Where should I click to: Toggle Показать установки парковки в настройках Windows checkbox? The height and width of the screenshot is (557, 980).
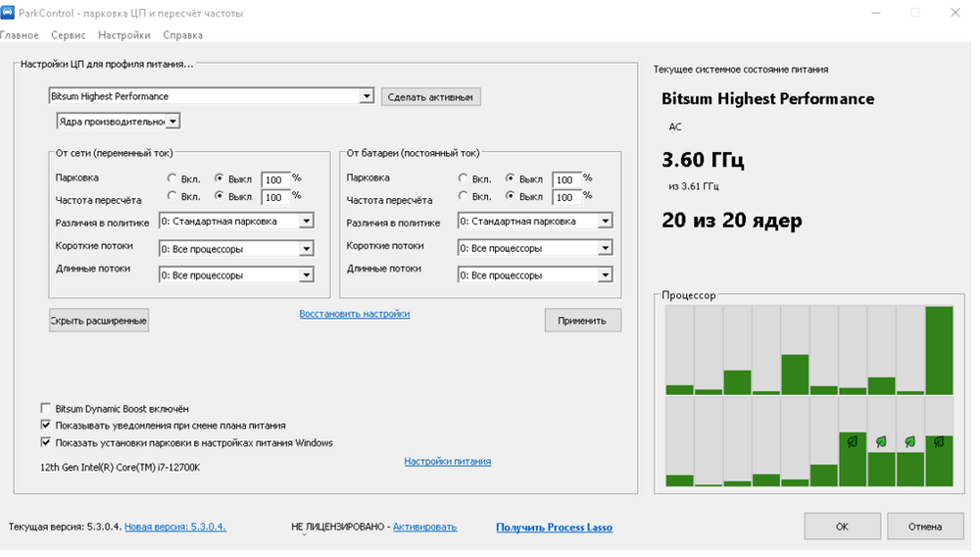tap(46, 442)
